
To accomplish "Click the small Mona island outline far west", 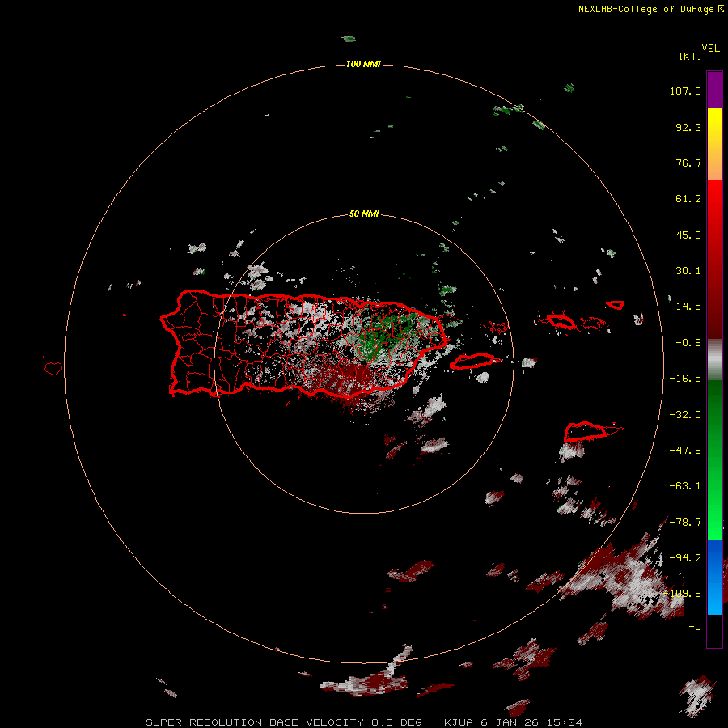I will pyautogui.click(x=53, y=369).
